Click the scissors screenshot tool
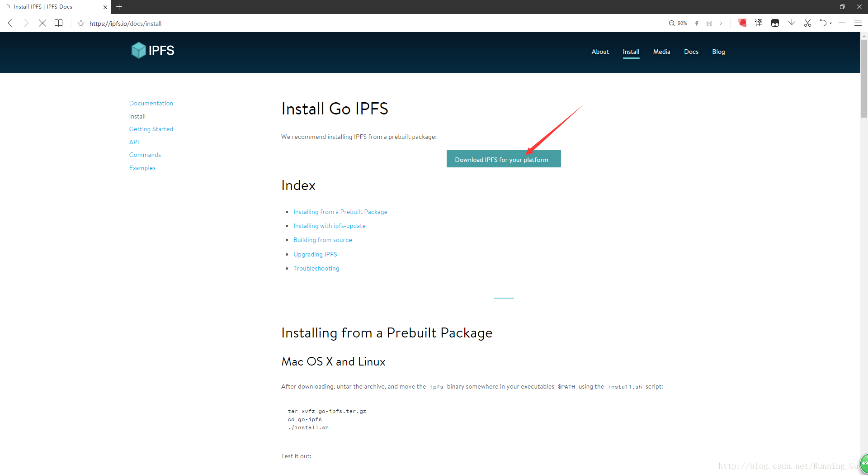Image resolution: width=868 pixels, height=475 pixels. [x=807, y=23]
